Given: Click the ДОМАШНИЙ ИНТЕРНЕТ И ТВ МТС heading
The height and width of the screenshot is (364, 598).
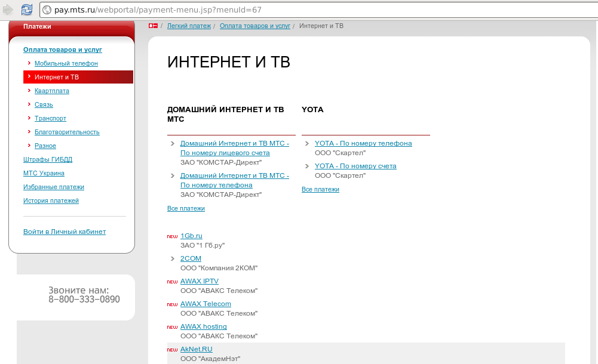Looking at the screenshot, I should tap(225, 114).
